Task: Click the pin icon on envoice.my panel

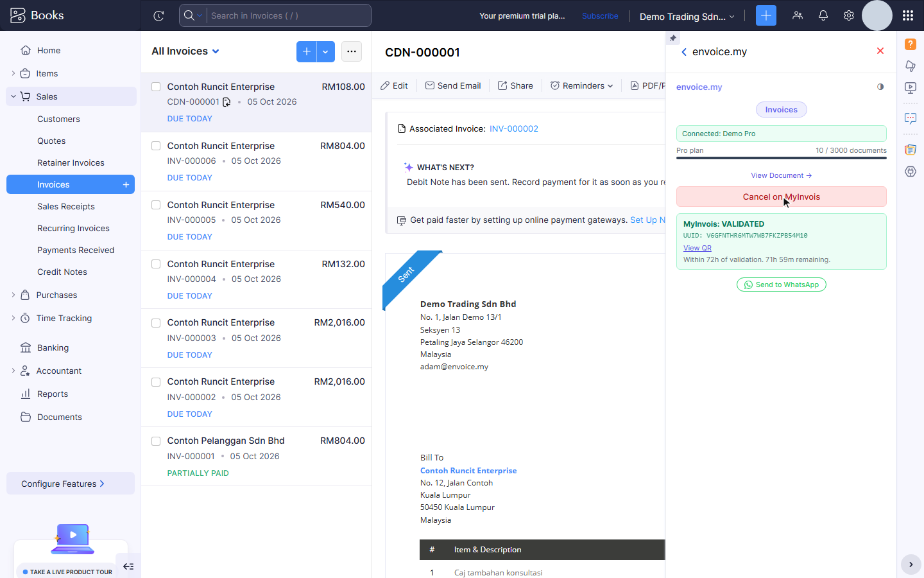Action: pos(672,39)
